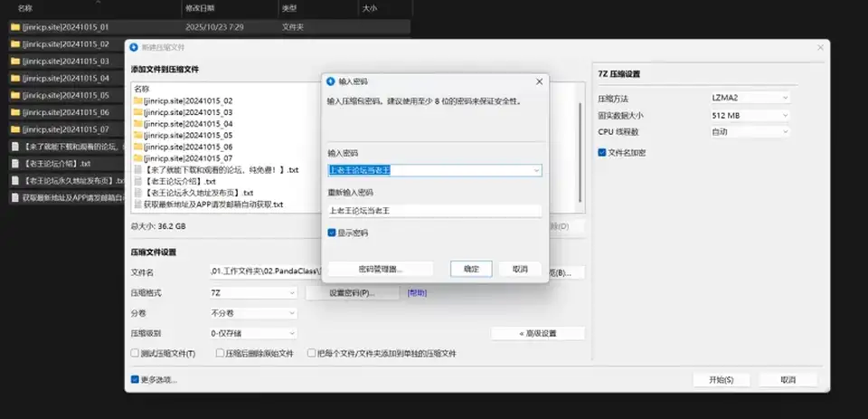The height and width of the screenshot is (419, 868).
Task: Close the 输入密码 password dialog
Action: click(x=539, y=81)
